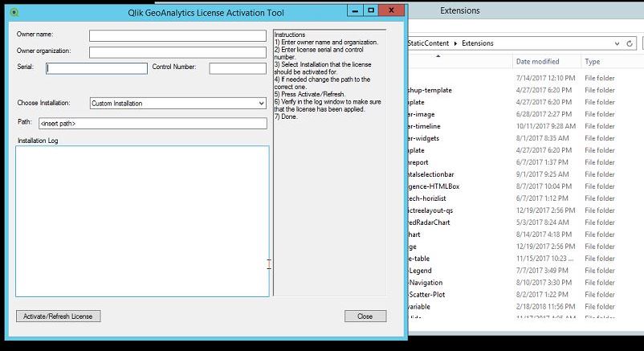Viewport: 644px width, 351px height.
Task: Click the Control Number field
Action: 238,68
